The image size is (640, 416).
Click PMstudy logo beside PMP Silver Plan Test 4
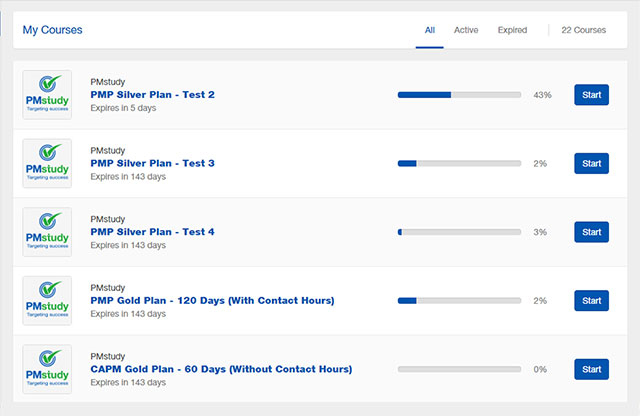coord(47,232)
